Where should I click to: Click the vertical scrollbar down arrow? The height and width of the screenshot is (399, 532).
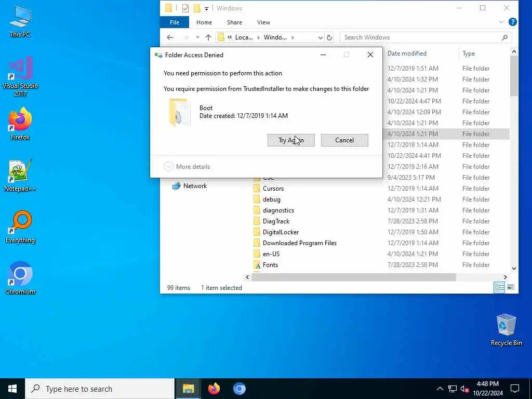pyautogui.click(x=514, y=269)
